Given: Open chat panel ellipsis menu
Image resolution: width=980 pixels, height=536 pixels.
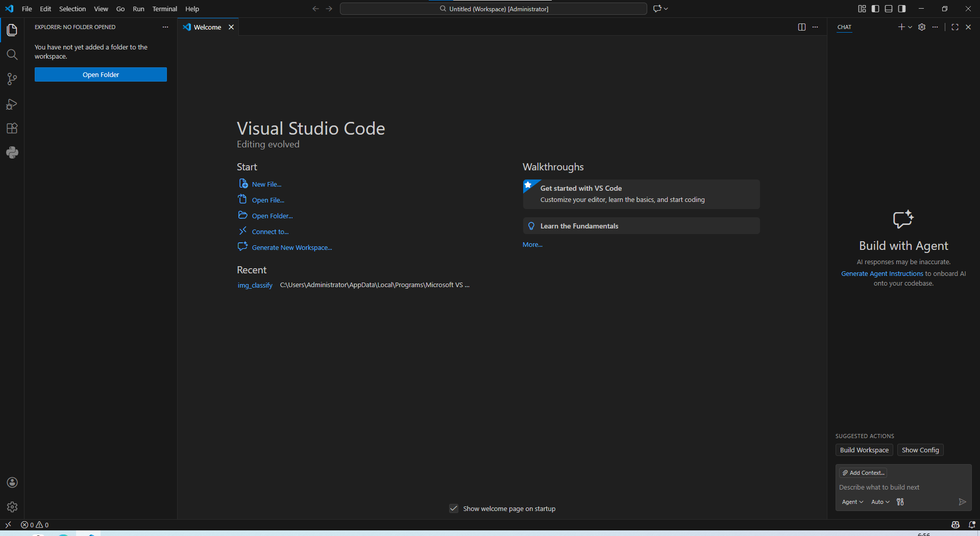Looking at the screenshot, I should click(x=935, y=27).
